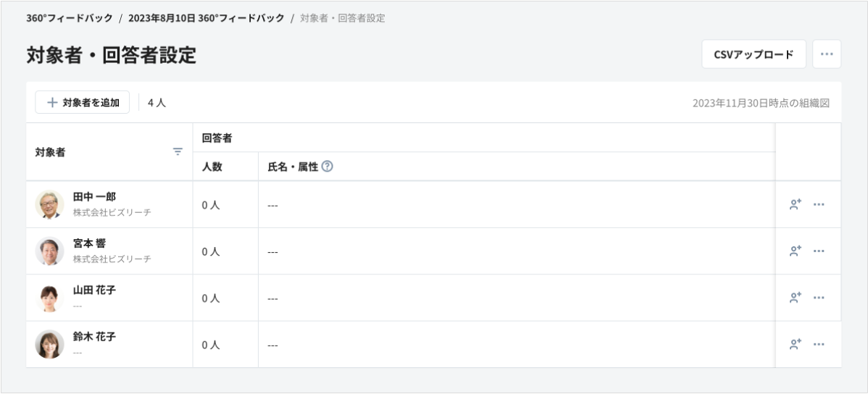The width and height of the screenshot is (868, 394).
Task: Select the 田中 一郎 name text
Action: (x=94, y=197)
